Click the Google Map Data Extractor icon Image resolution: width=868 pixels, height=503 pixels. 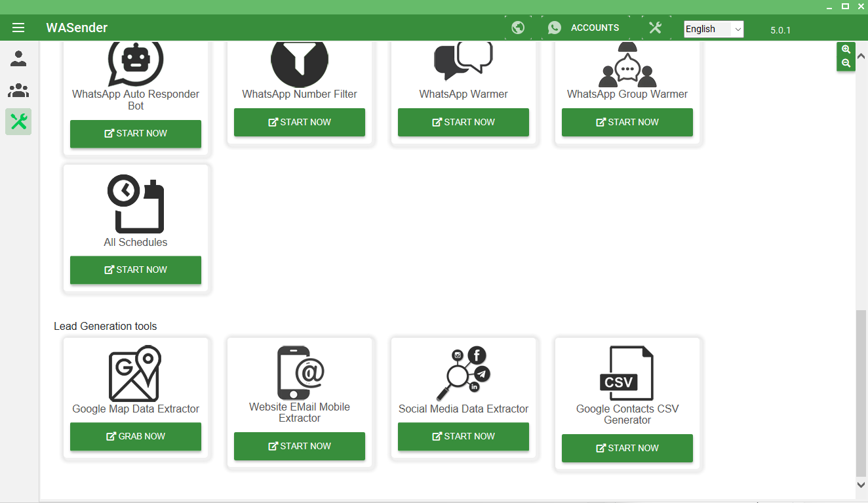point(135,373)
